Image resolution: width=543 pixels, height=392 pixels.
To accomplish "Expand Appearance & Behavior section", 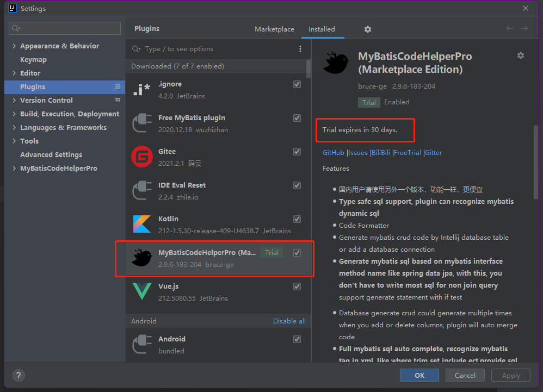I will point(14,46).
